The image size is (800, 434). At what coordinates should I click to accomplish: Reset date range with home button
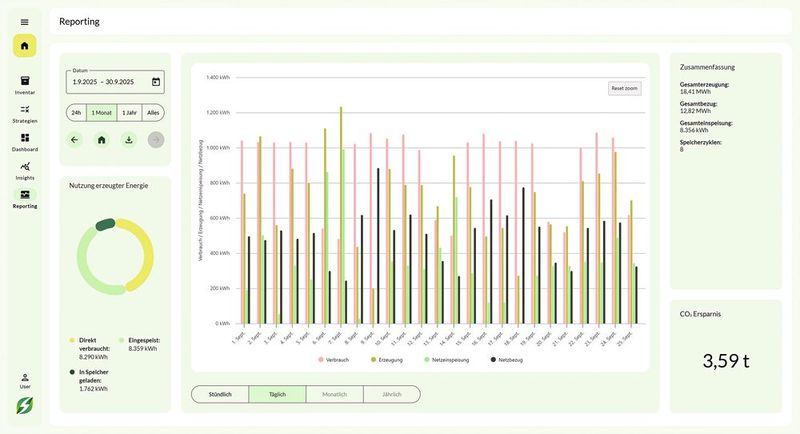click(x=102, y=140)
